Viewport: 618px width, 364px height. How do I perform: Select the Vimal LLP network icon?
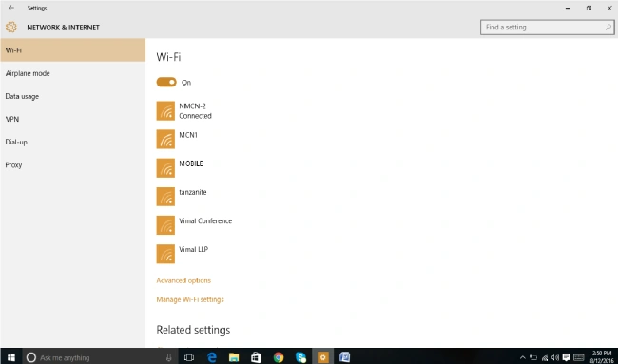click(x=165, y=254)
